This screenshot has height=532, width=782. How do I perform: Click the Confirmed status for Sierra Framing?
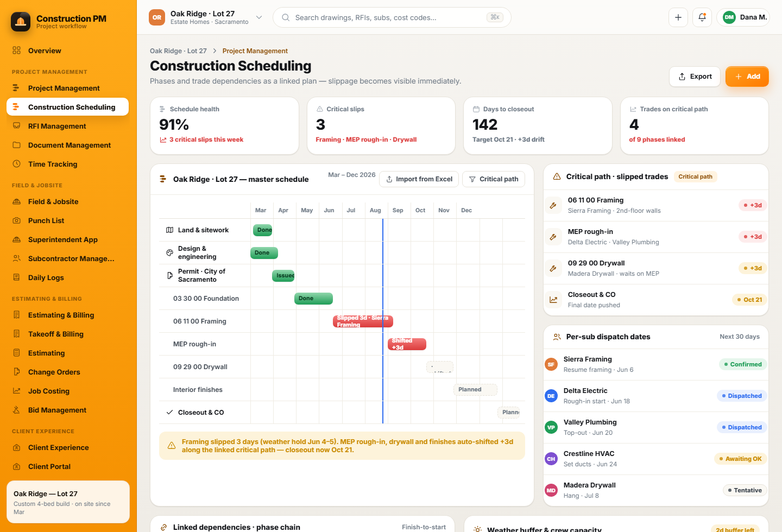(x=742, y=364)
